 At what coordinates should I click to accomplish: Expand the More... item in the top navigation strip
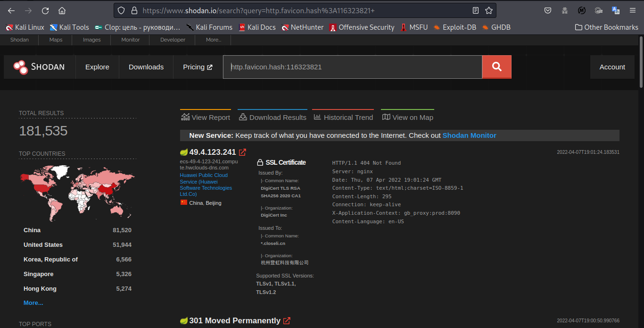214,40
